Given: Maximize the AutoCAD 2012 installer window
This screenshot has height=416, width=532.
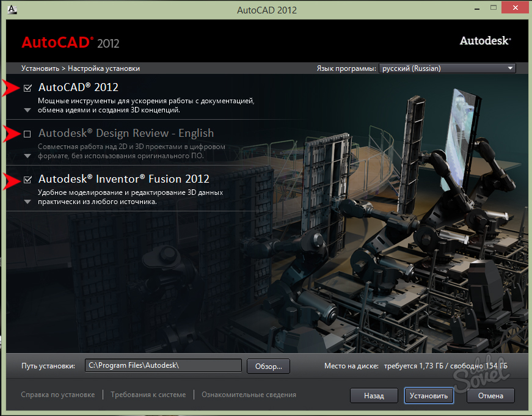Looking at the screenshot, I should pos(494,8).
